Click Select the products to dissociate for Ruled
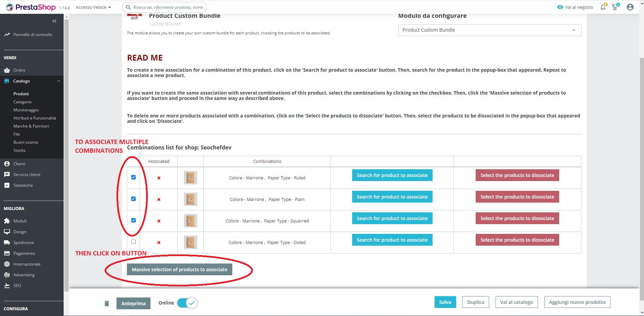Screen dimensions: 644x316 517,175
